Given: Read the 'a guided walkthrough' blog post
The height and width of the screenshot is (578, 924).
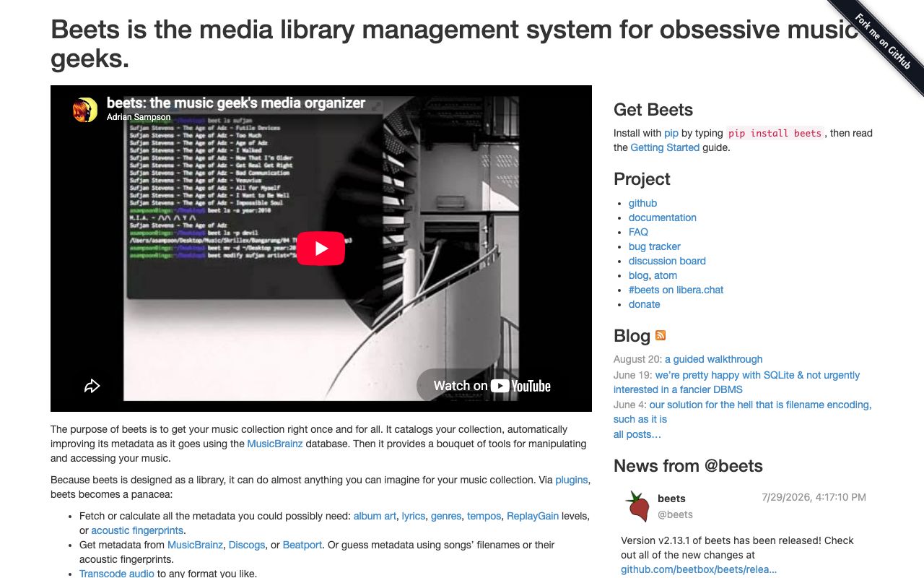Looking at the screenshot, I should coord(714,359).
